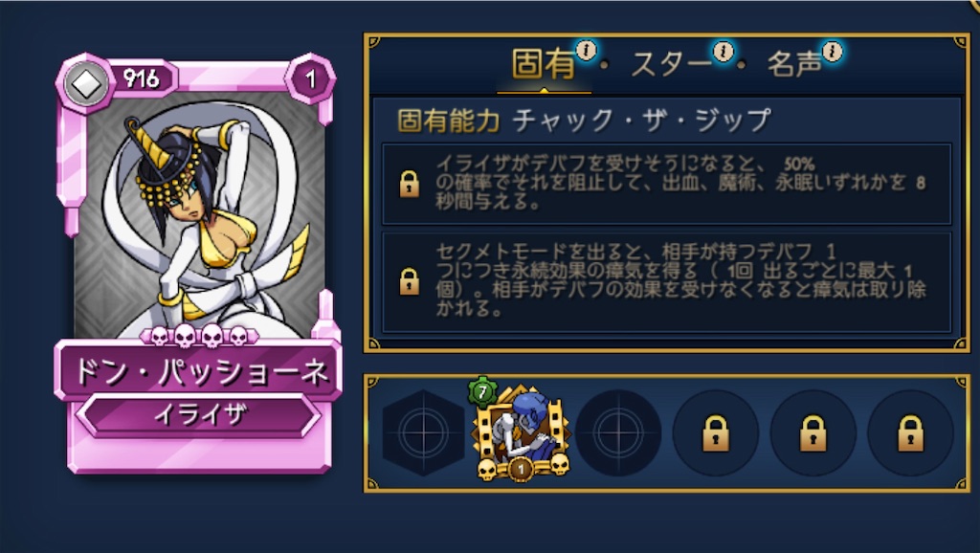This screenshot has height=553, width=980.
Task: Select the 固有 tab
Action: click(544, 64)
